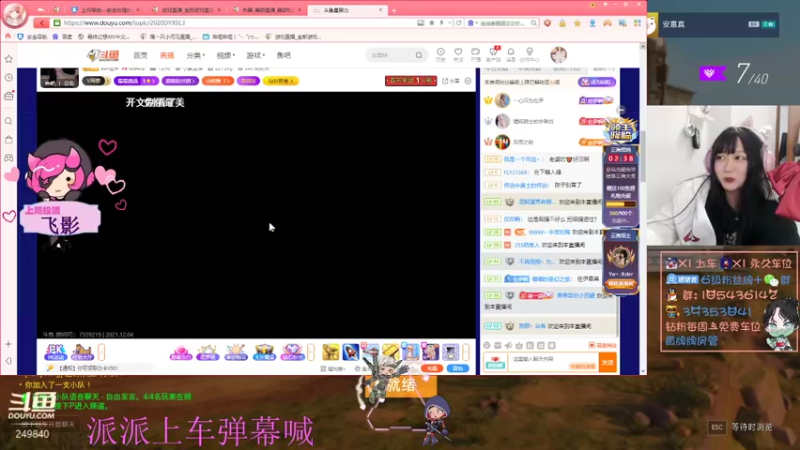This screenshot has height=450, width=800.
Task: Bookmark this page with the star icon
Action: [432, 23]
